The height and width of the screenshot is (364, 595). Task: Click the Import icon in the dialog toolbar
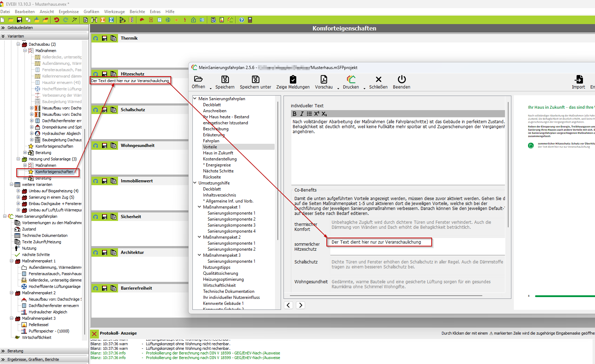(x=578, y=79)
